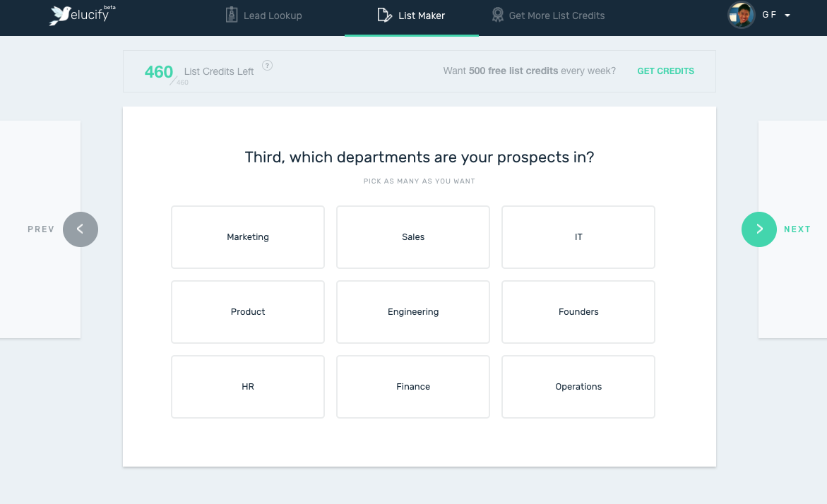Select the Marketing department

click(248, 237)
